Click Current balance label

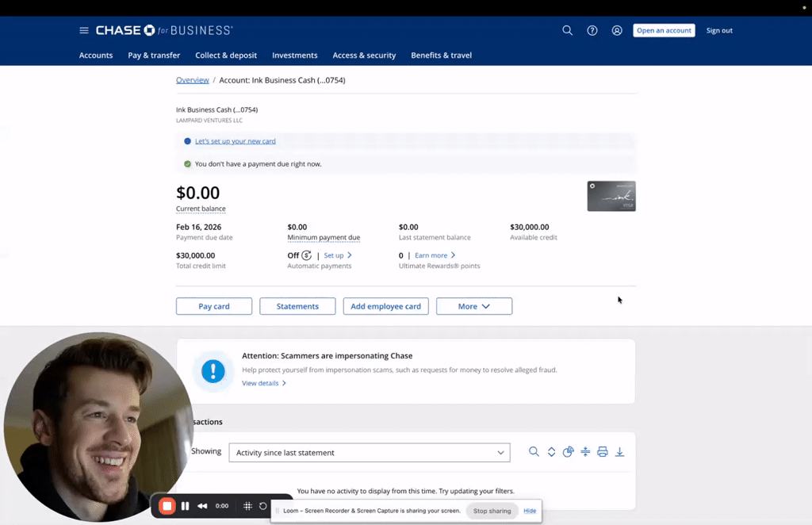(x=201, y=209)
